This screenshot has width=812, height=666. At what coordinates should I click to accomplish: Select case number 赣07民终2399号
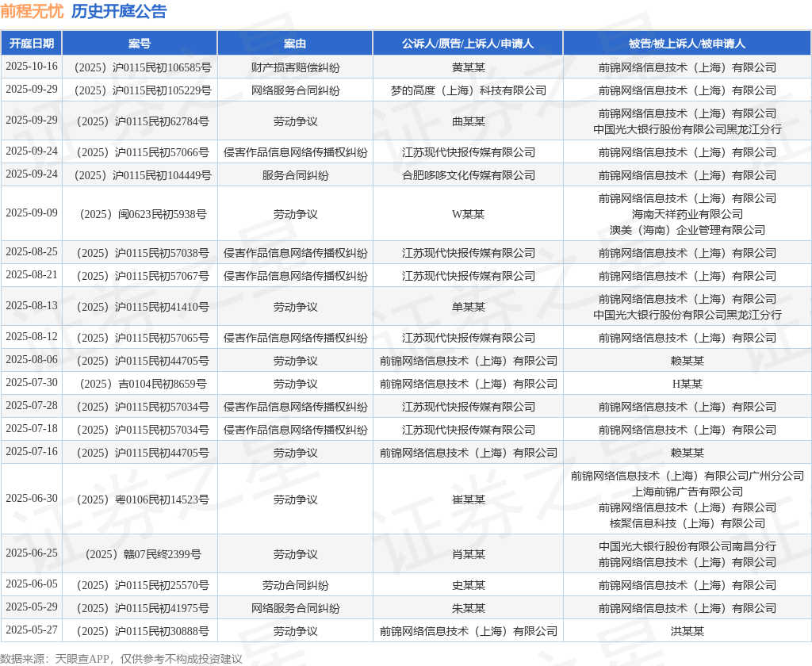point(143,554)
